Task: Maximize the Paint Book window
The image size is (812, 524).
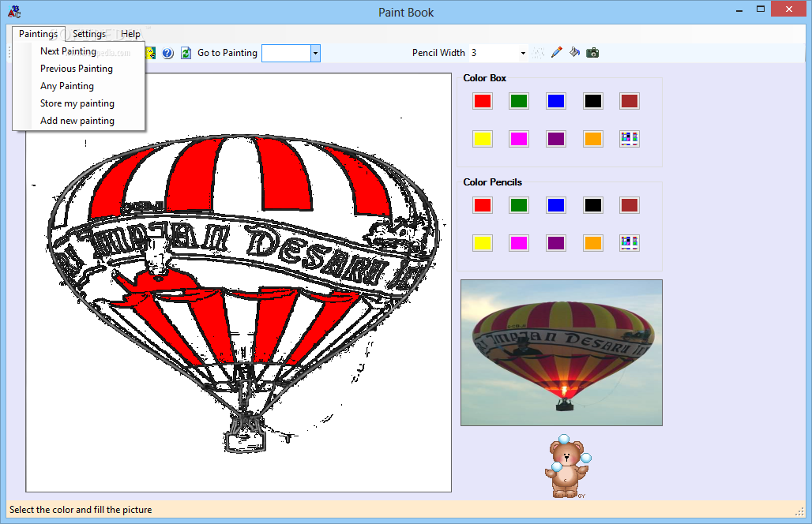Action: [x=760, y=9]
